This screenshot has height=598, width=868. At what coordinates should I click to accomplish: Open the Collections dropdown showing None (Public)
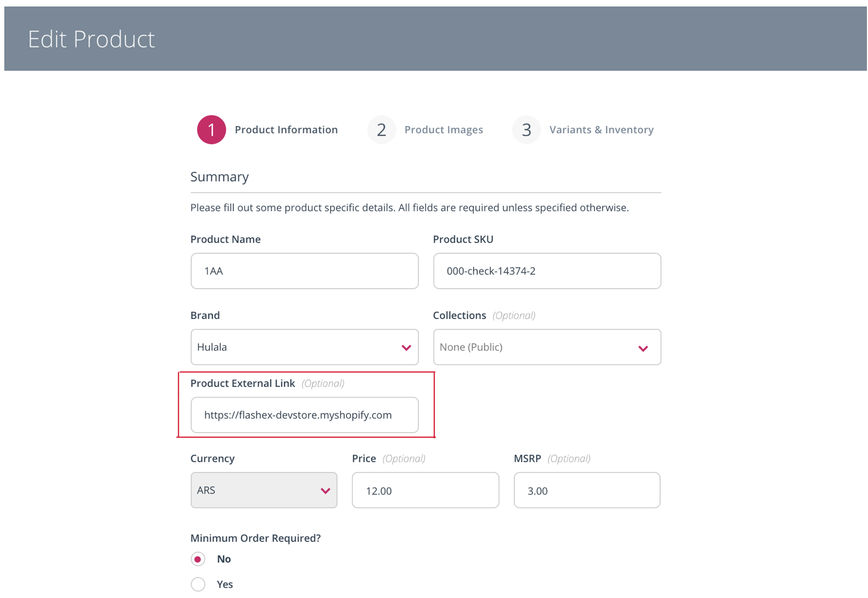(547, 347)
